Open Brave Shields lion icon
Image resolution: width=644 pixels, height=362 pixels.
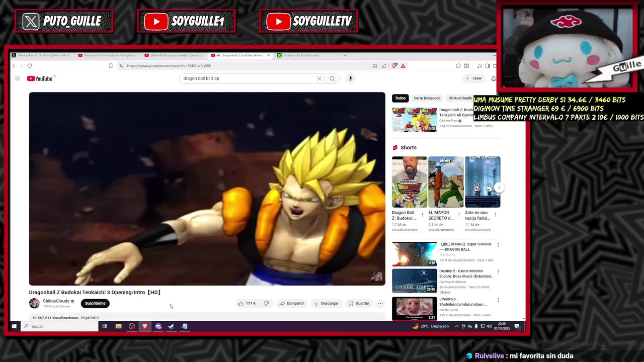coord(394,66)
